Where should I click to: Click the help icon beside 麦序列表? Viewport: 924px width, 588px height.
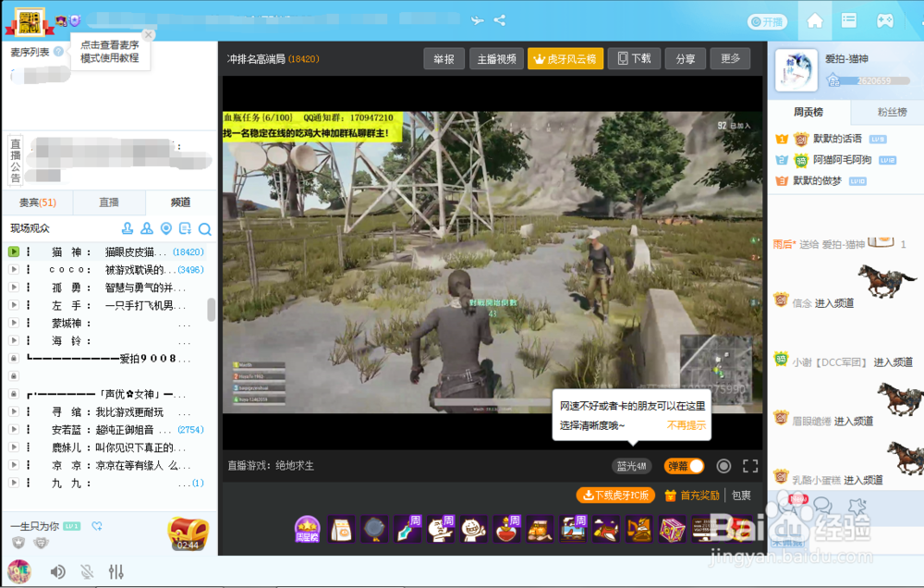coord(58,51)
